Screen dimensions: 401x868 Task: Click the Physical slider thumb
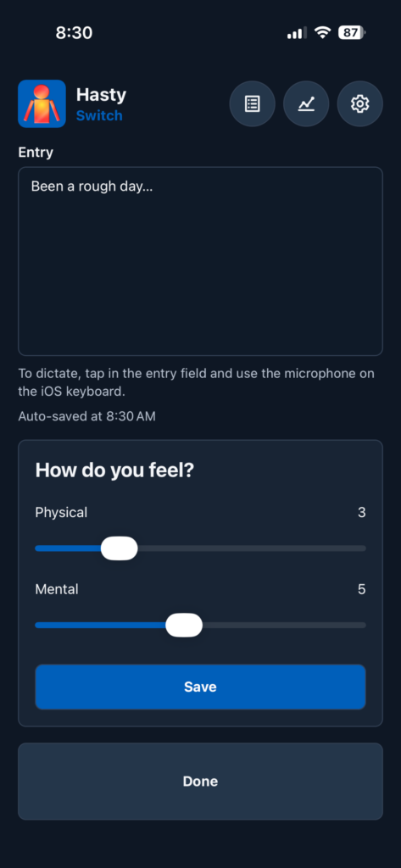119,548
